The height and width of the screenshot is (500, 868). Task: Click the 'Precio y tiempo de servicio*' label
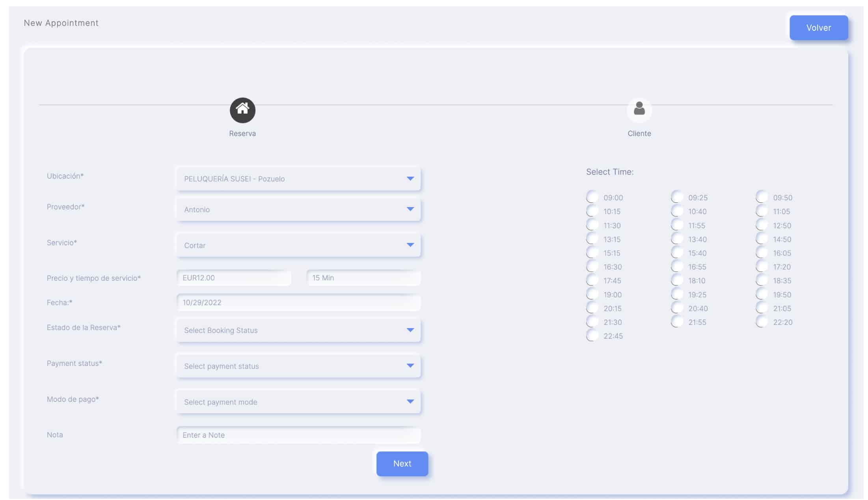point(94,278)
